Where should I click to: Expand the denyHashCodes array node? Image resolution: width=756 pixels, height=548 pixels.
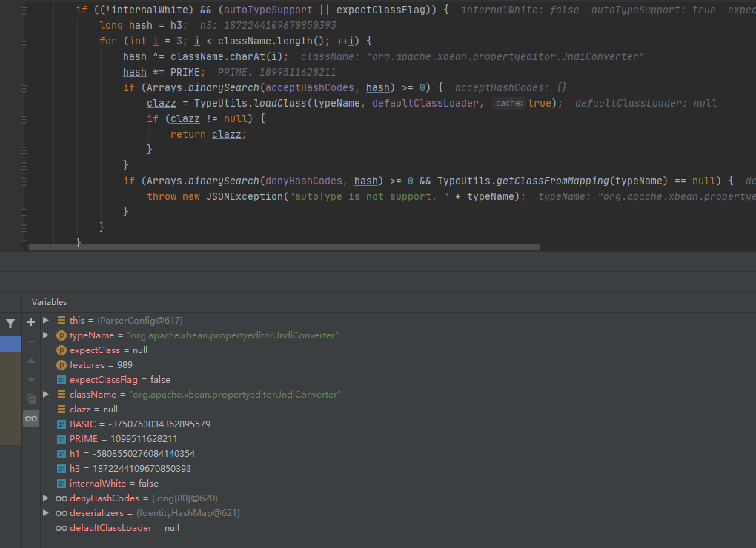pyautogui.click(x=46, y=498)
